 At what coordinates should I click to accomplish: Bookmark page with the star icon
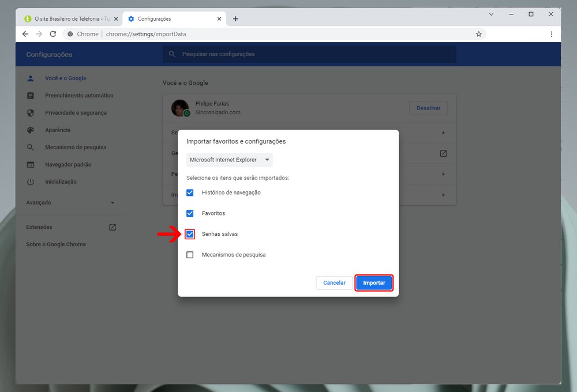pos(478,34)
